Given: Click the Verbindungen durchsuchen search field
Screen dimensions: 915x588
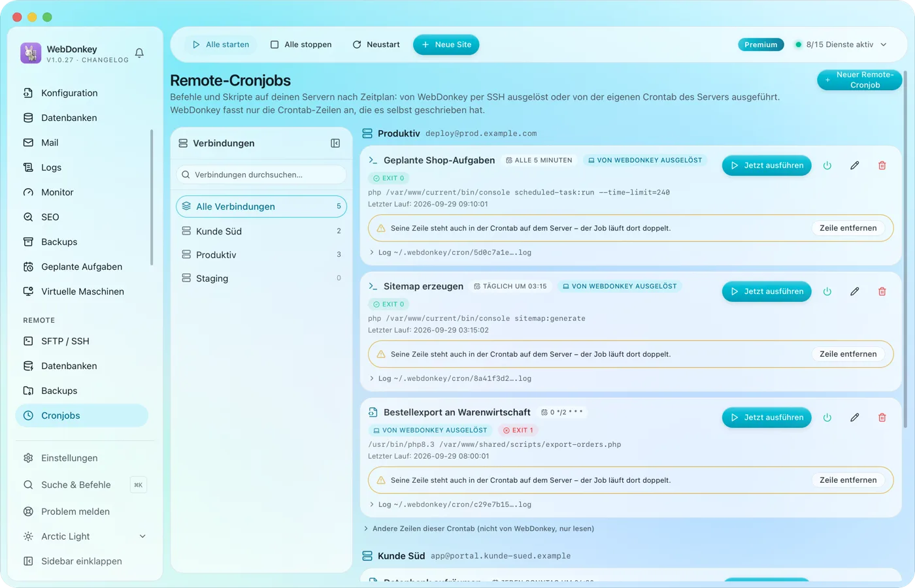Looking at the screenshot, I should (261, 174).
